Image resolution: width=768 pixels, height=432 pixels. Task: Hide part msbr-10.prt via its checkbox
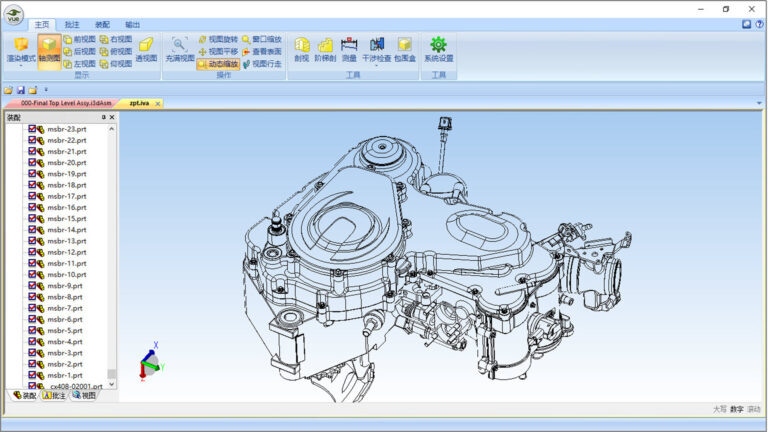click(x=32, y=274)
